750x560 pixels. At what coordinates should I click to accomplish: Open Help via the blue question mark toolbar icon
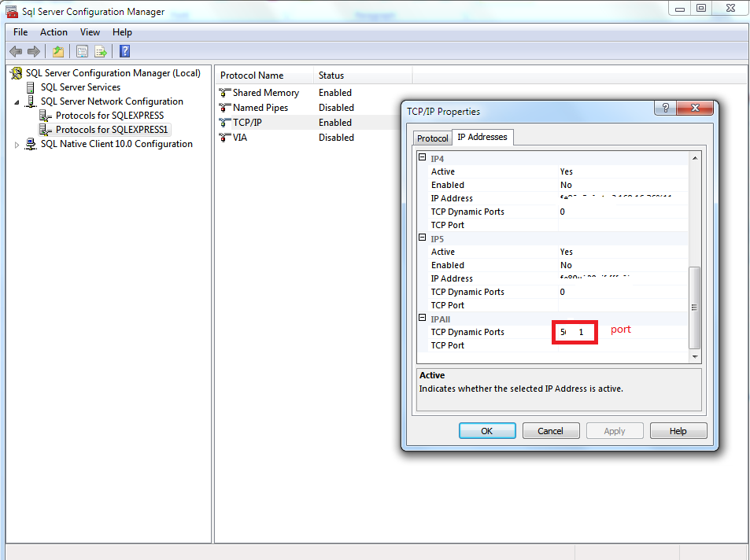tap(124, 50)
